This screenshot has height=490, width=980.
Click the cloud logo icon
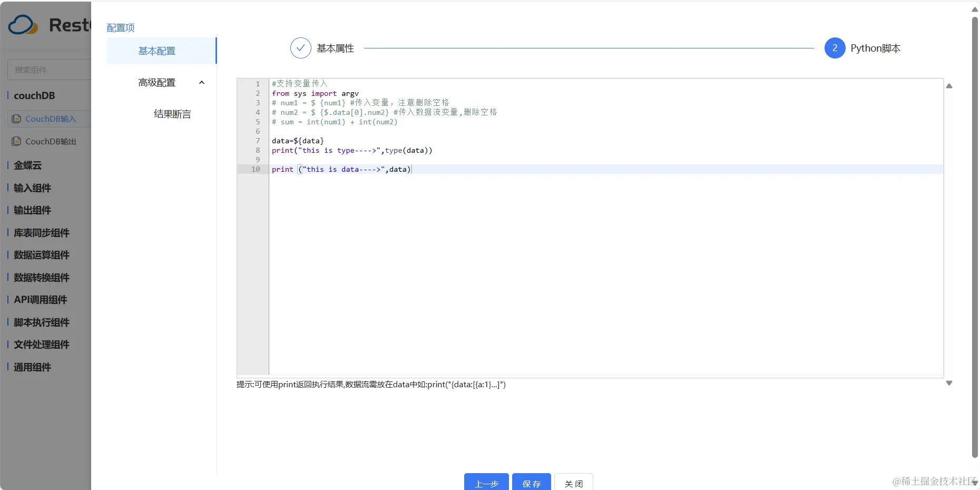(23, 25)
